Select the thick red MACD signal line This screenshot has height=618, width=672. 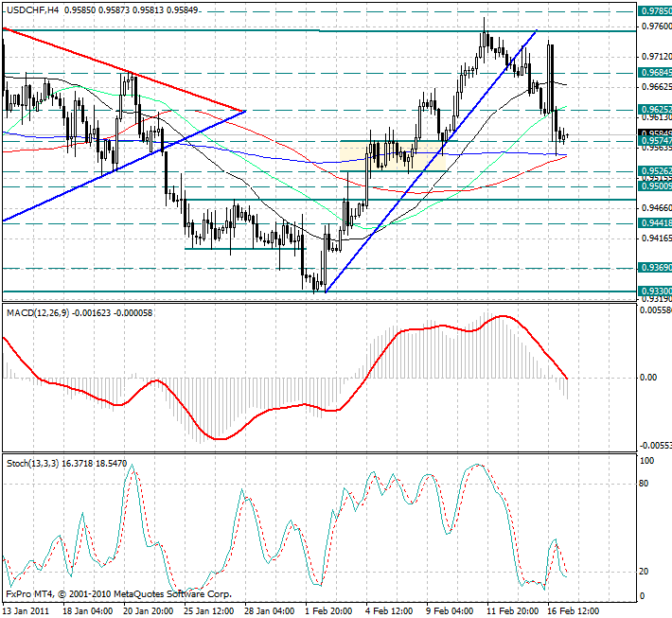pyautogui.click(x=285, y=378)
